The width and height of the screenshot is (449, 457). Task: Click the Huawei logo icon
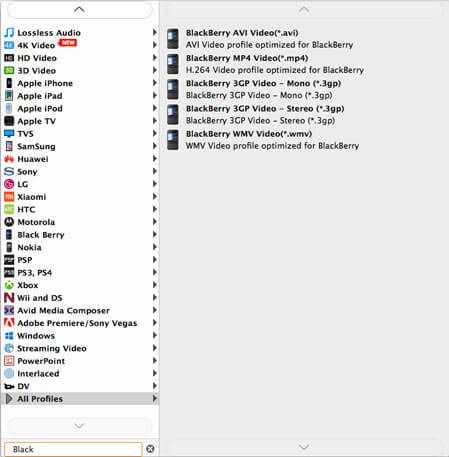pyautogui.click(x=9, y=159)
